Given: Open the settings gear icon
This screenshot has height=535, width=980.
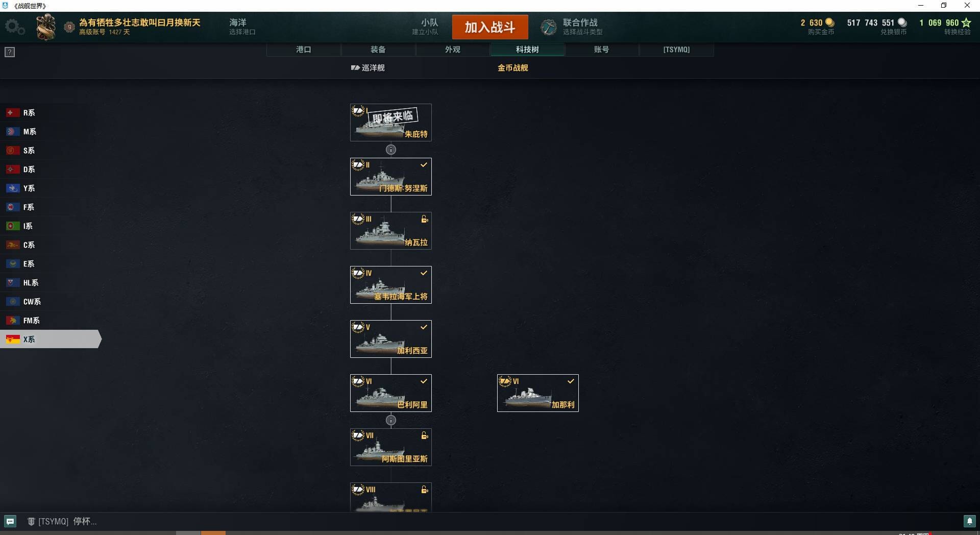Looking at the screenshot, I should click(14, 27).
